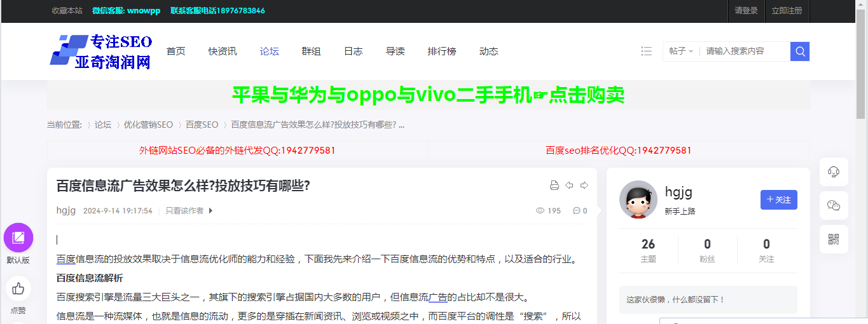
Task: Open the 快资讯 nav item
Action: click(223, 51)
